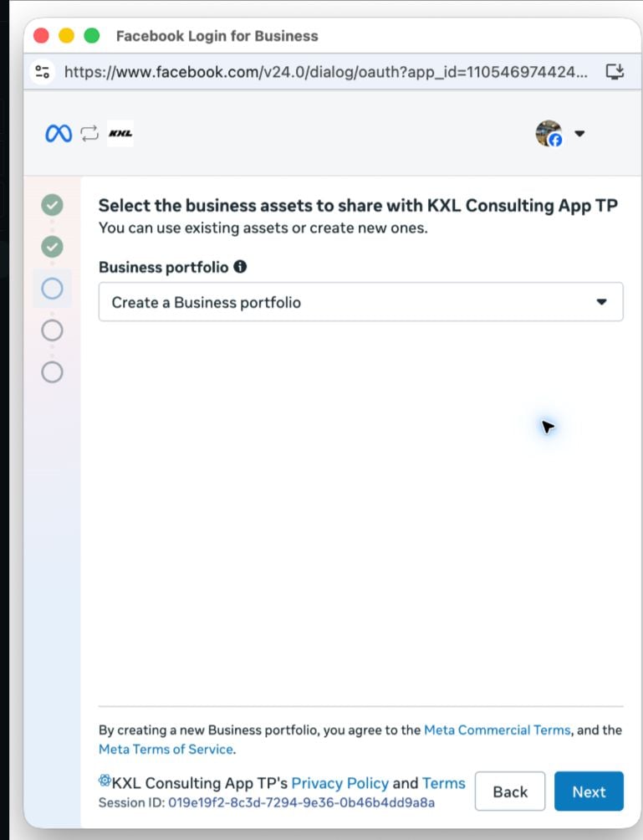
Task: Click the 'Business portfolio' field label
Action: 163,268
